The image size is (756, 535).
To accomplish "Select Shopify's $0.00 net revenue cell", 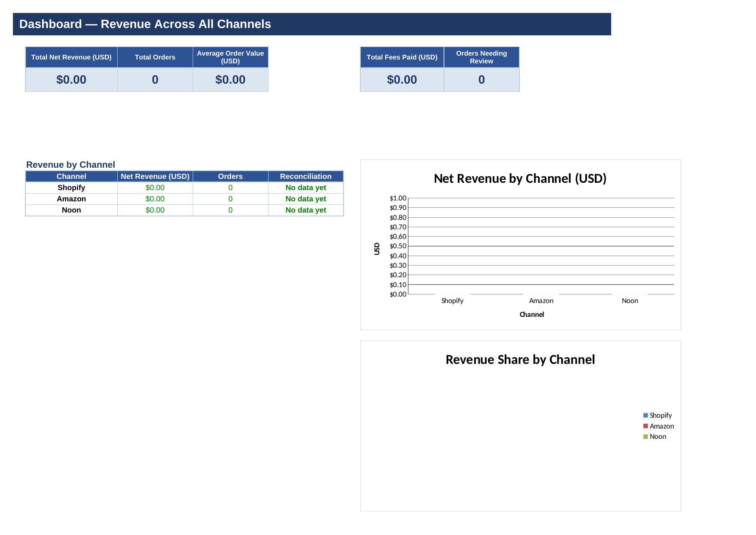I will tap(155, 188).
